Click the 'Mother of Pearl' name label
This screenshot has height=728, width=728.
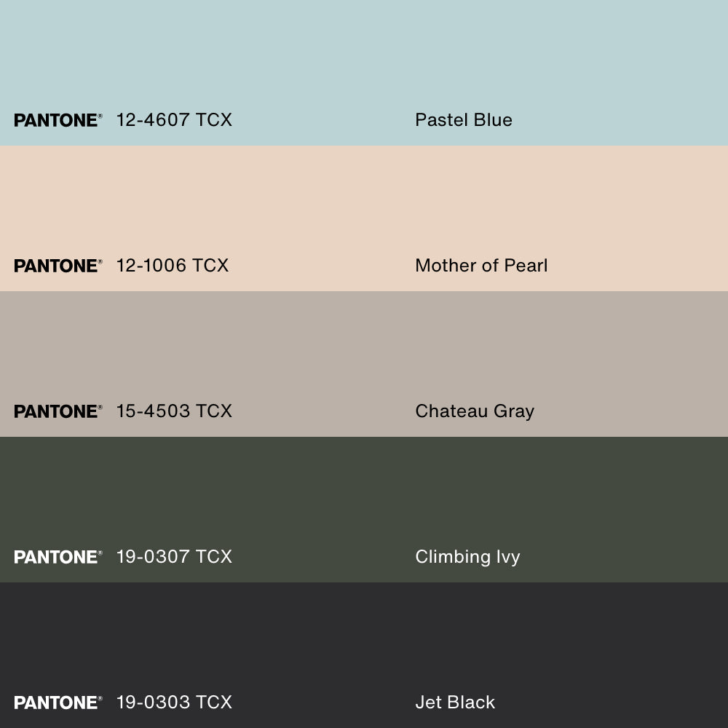(481, 266)
